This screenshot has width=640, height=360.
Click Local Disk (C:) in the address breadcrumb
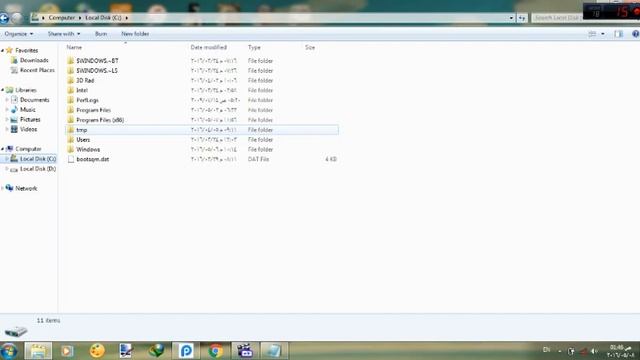point(103,18)
